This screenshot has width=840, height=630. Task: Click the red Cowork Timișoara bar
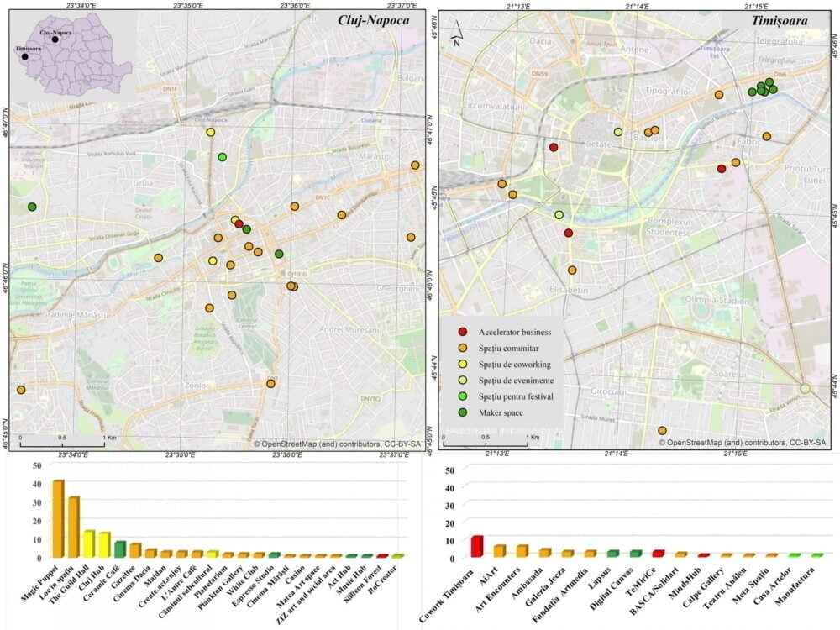point(476,546)
